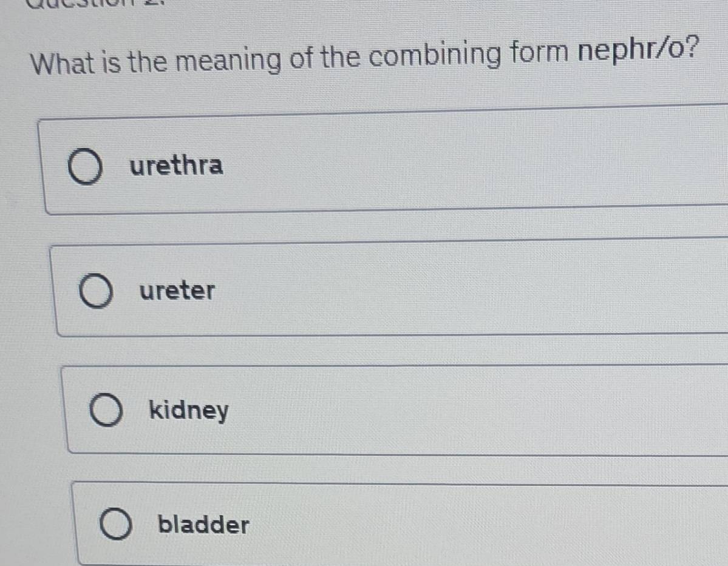The height and width of the screenshot is (566, 728).
Task: Select the radio button for ureter
Action: (97, 291)
